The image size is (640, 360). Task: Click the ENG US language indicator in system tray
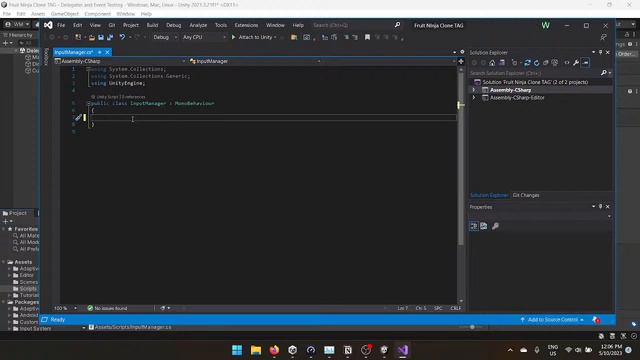pos(553,350)
